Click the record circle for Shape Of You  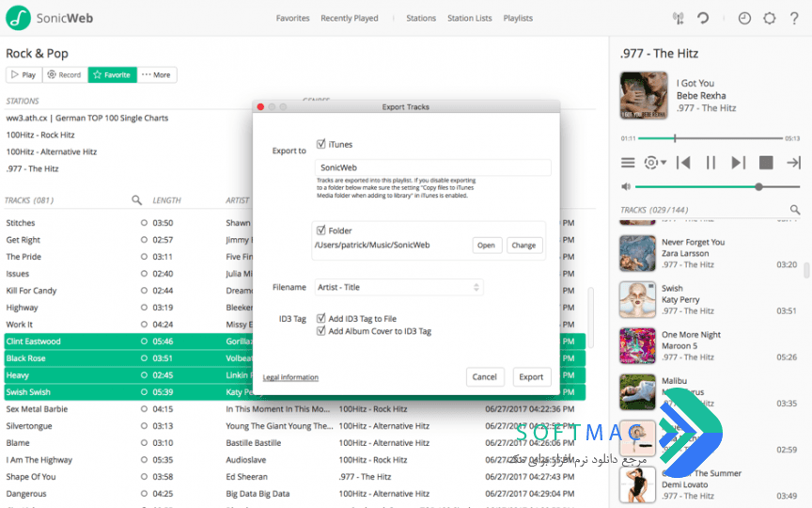pyautogui.click(x=144, y=477)
